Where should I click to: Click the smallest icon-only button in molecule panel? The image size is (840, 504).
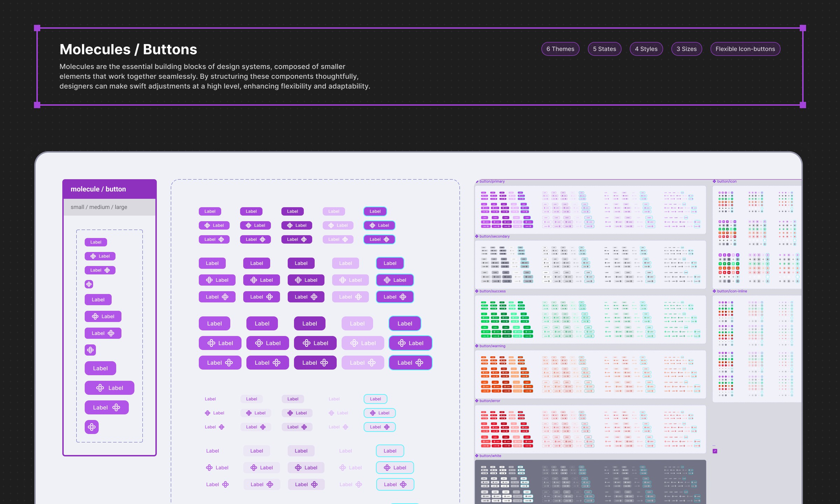[x=89, y=284]
